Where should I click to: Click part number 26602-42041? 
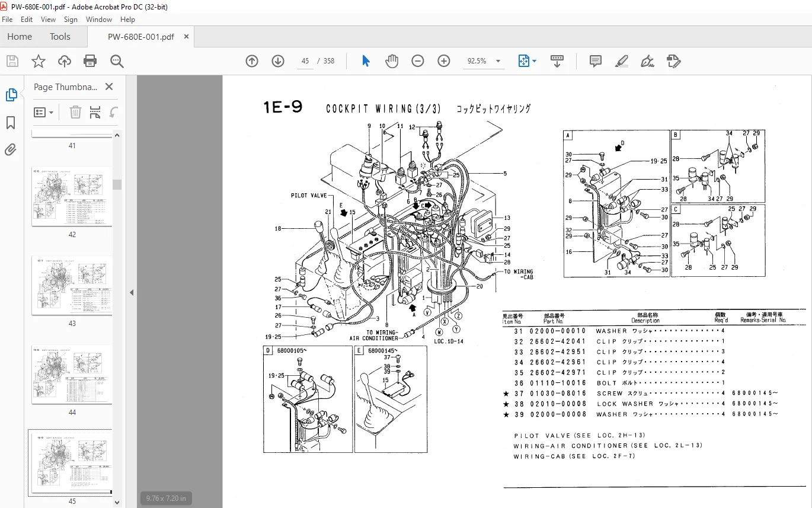(558, 341)
